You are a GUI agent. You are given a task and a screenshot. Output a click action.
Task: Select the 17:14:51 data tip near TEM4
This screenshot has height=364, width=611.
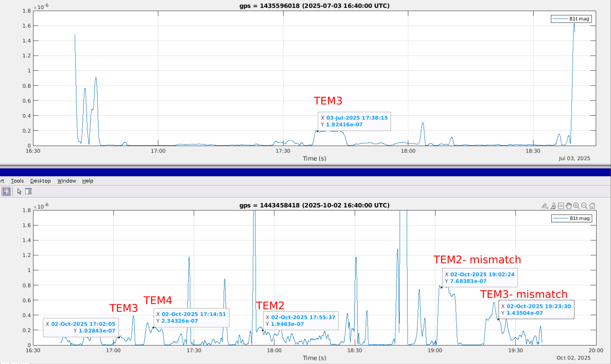click(x=192, y=317)
